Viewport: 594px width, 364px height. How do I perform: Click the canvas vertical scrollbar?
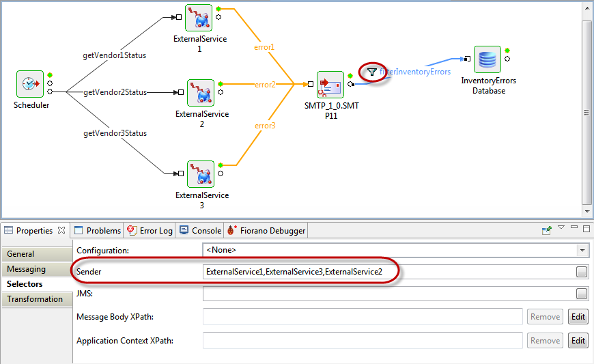586,113
